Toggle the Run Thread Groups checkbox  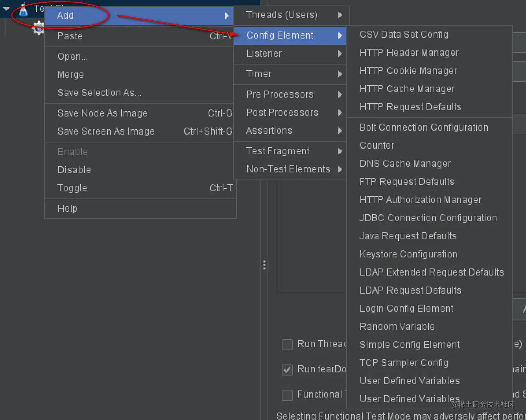coord(287,345)
